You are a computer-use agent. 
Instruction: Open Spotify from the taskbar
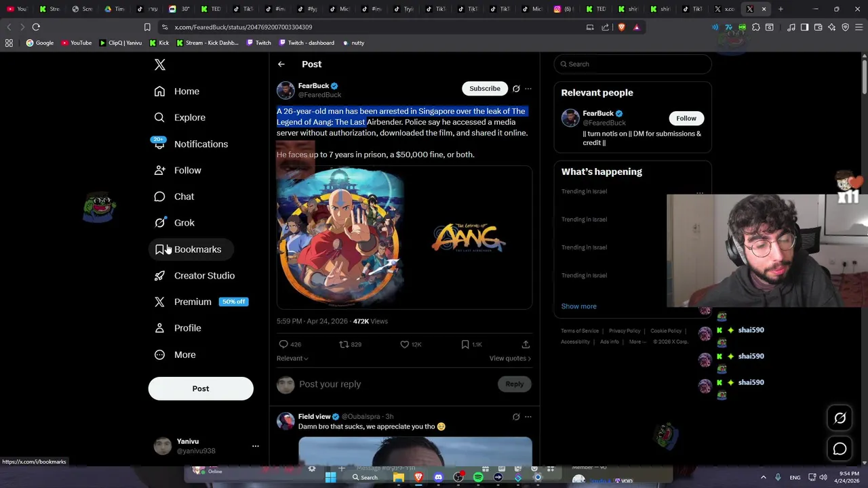click(x=478, y=477)
